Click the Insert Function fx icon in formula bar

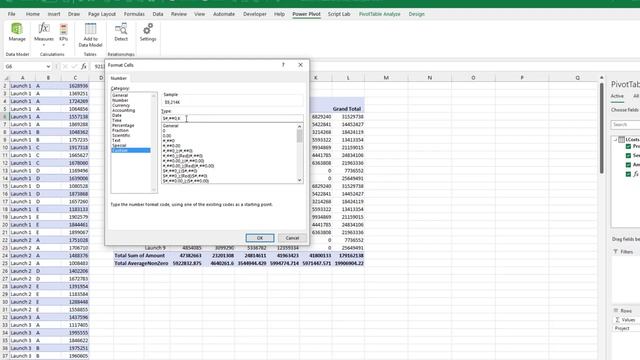coord(83,66)
